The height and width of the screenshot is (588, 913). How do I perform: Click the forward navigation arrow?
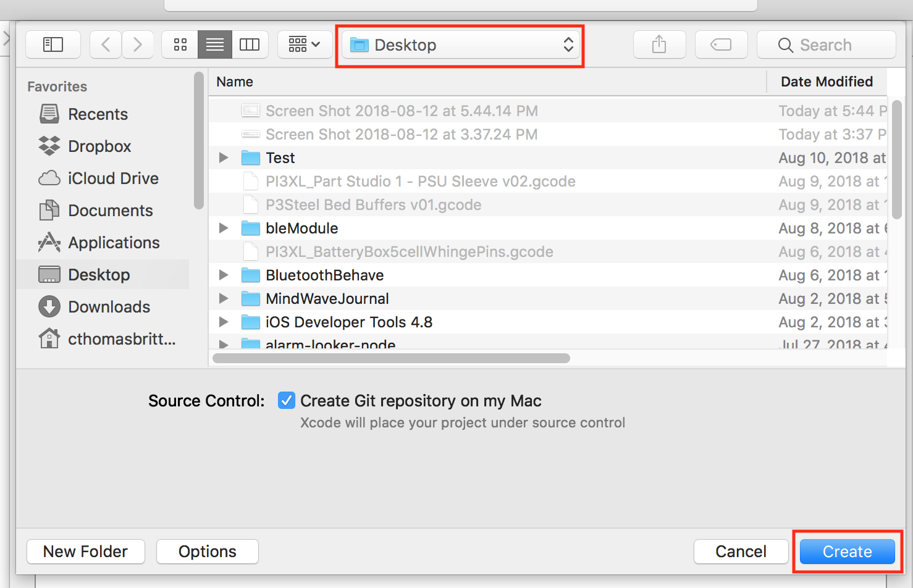tap(137, 44)
